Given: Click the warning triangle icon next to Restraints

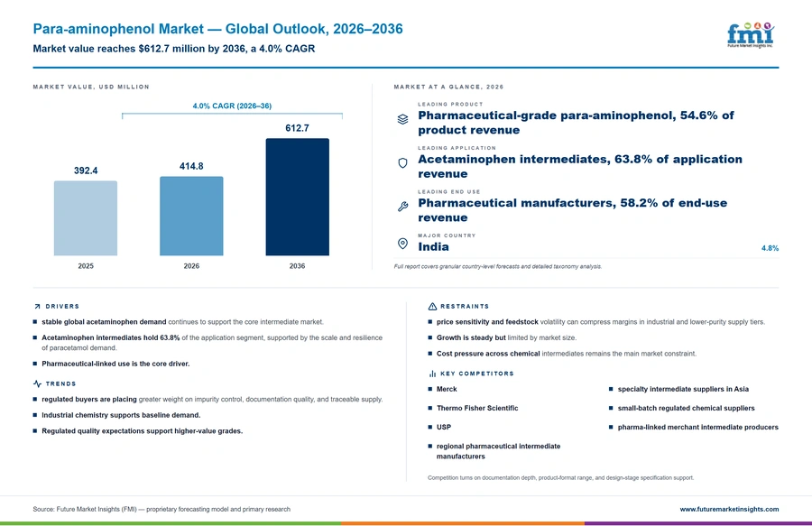Looking at the screenshot, I should [432, 307].
